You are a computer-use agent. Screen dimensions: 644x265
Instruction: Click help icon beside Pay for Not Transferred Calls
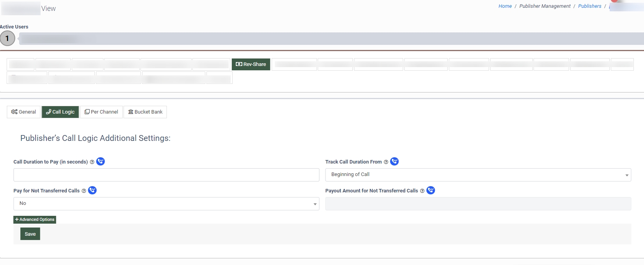[x=84, y=191]
